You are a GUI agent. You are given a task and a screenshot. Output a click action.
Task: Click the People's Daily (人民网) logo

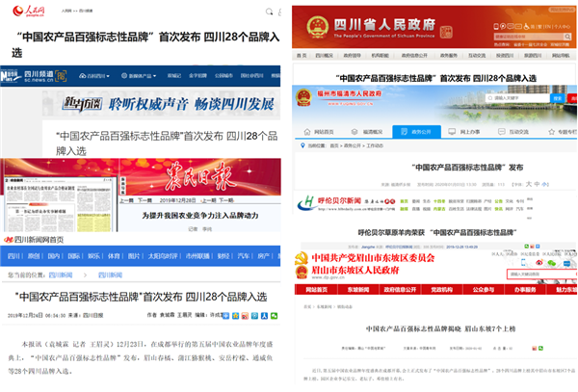[x=30, y=13]
